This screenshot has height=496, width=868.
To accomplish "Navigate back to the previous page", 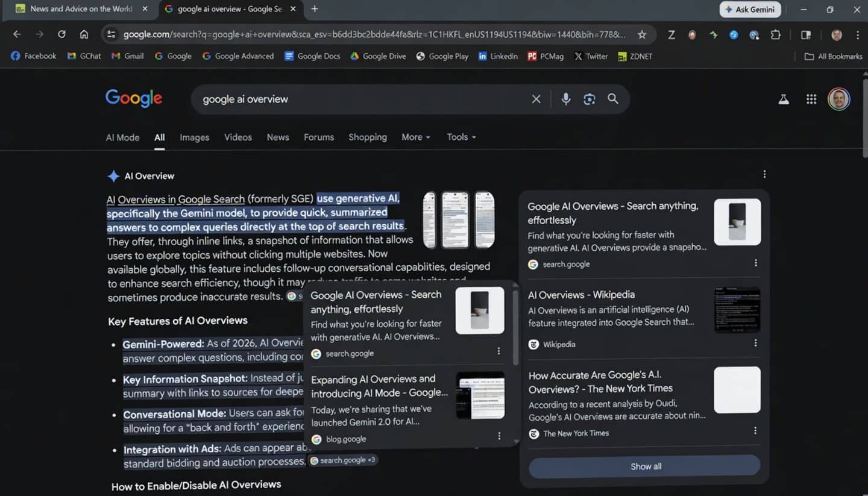I will click(17, 34).
